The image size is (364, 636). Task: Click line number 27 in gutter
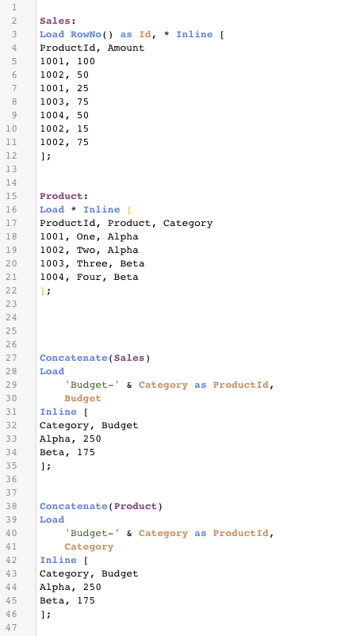click(x=11, y=358)
